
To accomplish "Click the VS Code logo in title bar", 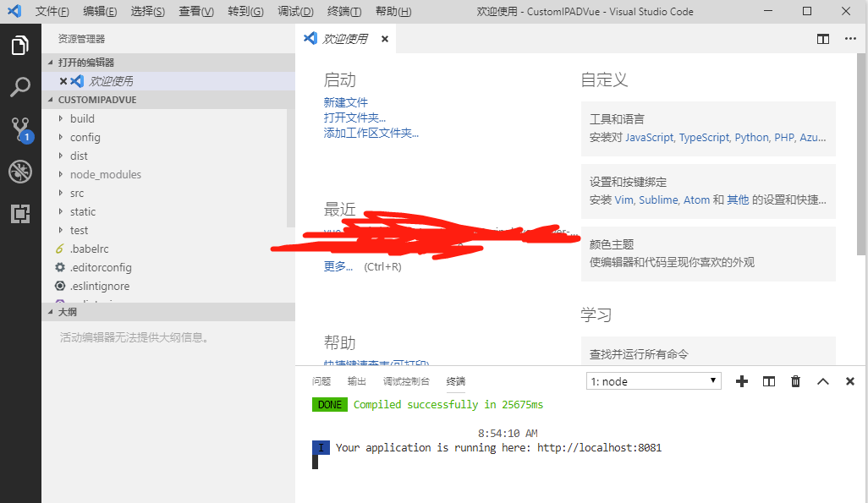I will (14, 11).
